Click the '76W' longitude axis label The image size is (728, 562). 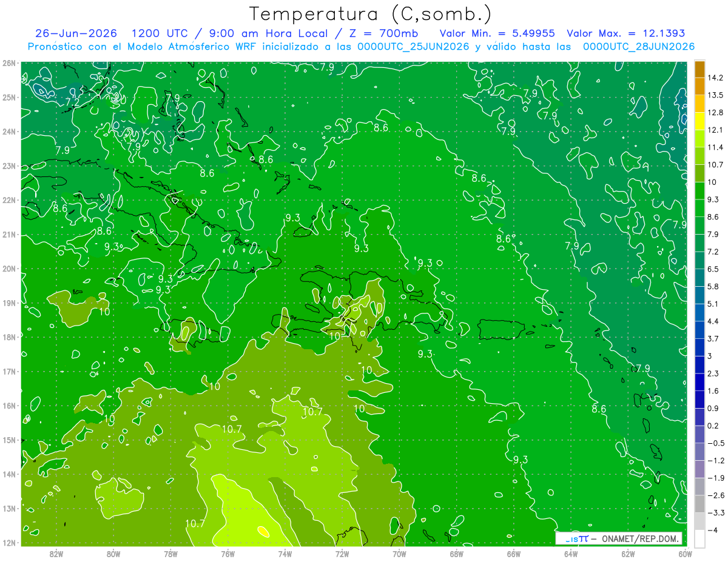(x=227, y=554)
